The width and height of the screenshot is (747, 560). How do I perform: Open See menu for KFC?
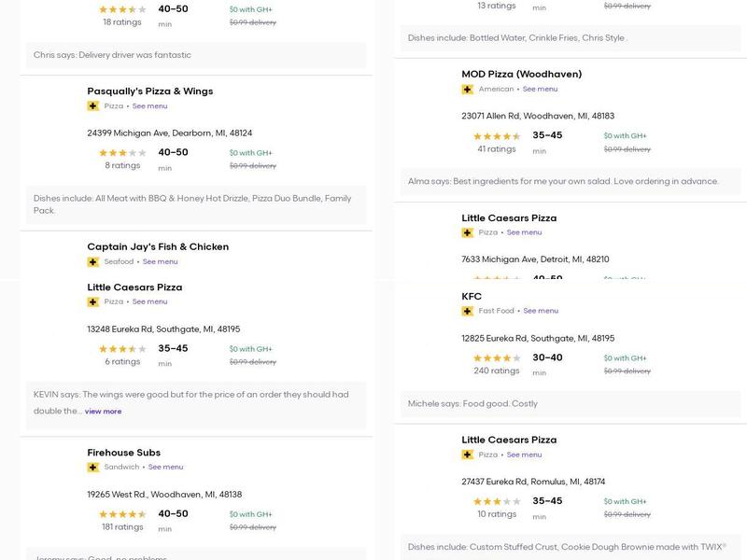point(541,311)
